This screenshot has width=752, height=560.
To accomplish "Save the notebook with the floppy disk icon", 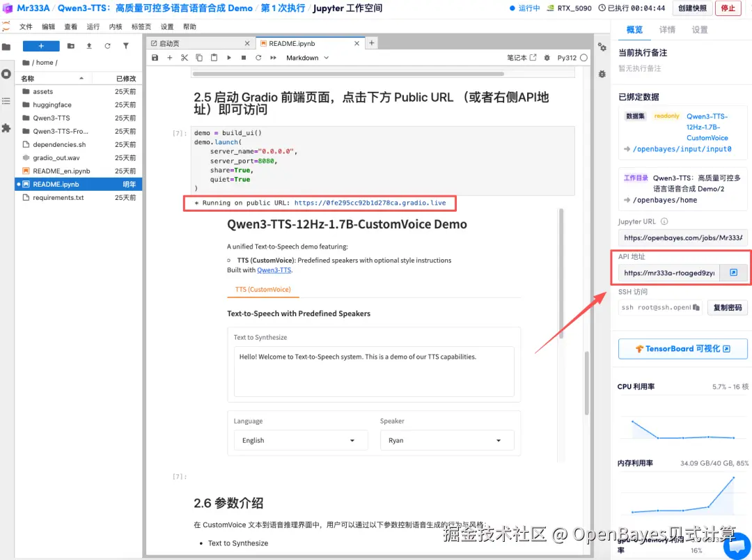I will coord(155,58).
